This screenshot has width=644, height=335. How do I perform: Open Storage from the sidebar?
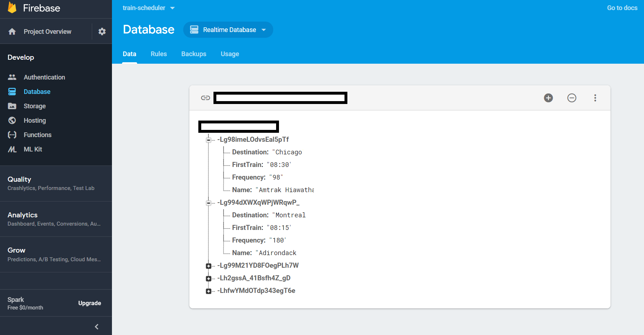[12, 106]
